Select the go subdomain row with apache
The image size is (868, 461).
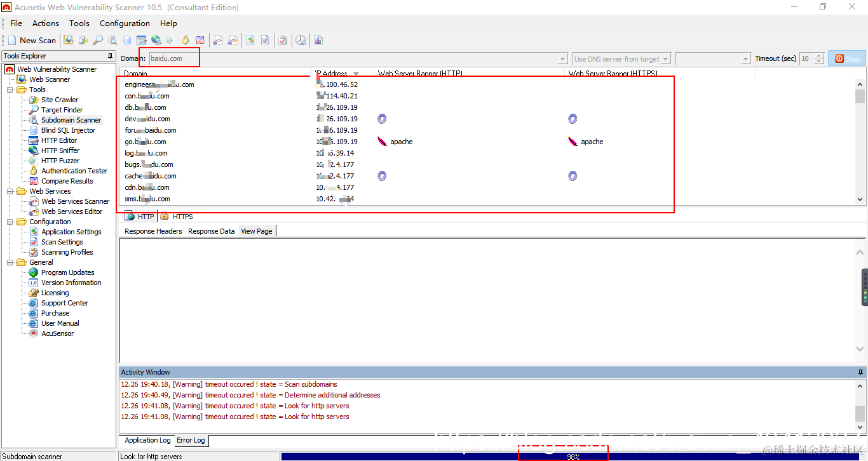coord(487,142)
